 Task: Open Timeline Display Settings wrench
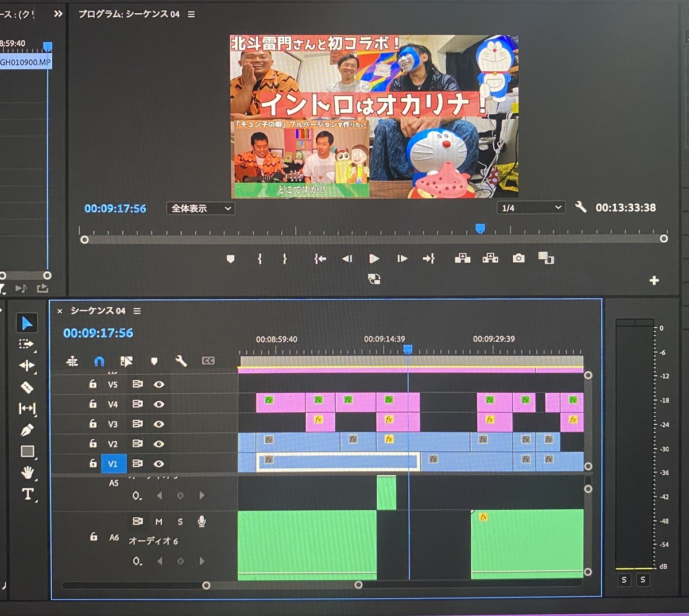tap(181, 361)
